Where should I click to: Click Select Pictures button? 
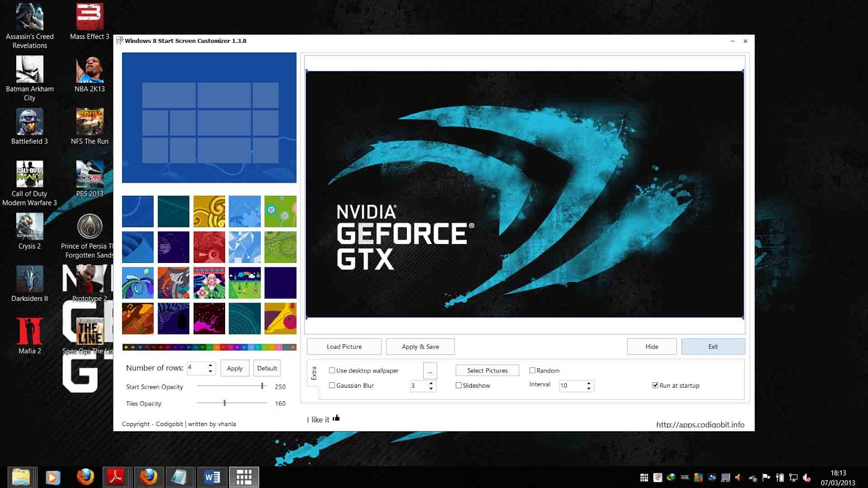[488, 370]
